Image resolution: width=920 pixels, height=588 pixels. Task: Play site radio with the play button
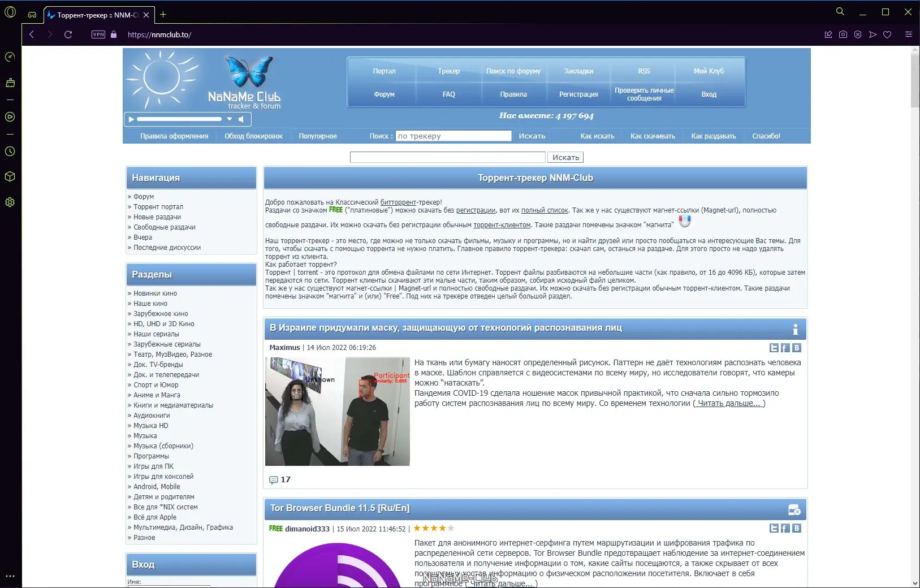pyautogui.click(x=131, y=119)
